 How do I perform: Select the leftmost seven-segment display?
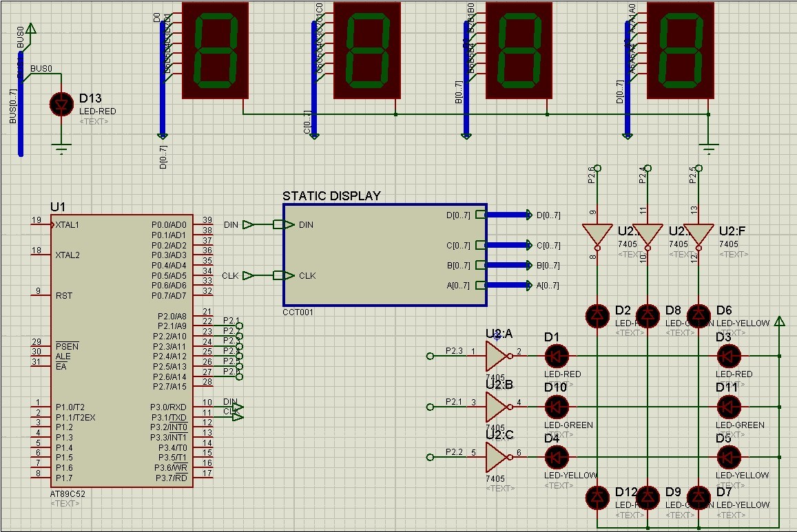click(x=215, y=50)
